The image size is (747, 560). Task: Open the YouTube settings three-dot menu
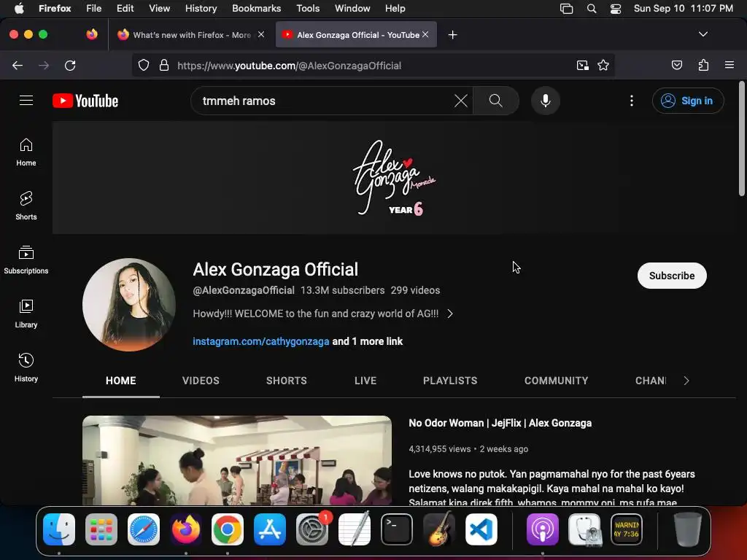[x=632, y=101]
